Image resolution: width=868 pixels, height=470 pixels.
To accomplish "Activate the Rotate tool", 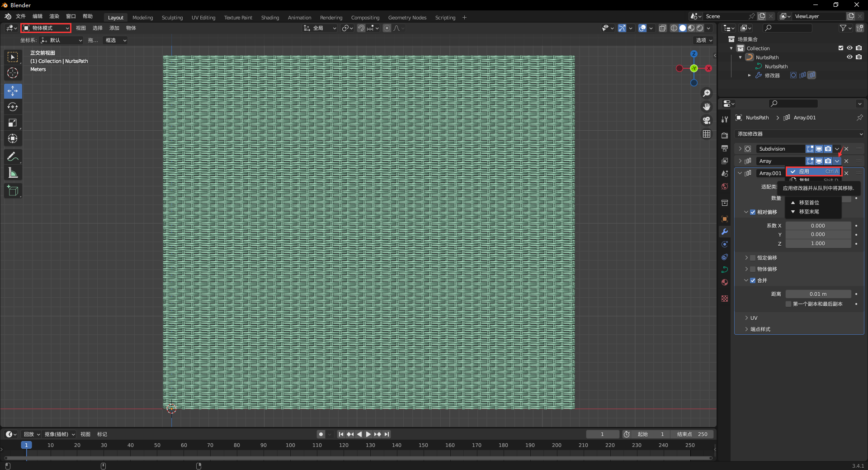I will (x=13, y=107).
